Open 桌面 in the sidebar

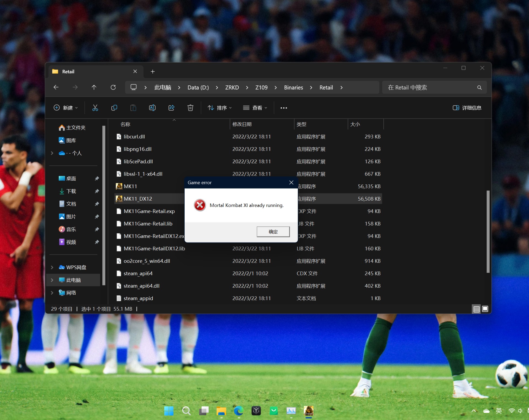68,179
